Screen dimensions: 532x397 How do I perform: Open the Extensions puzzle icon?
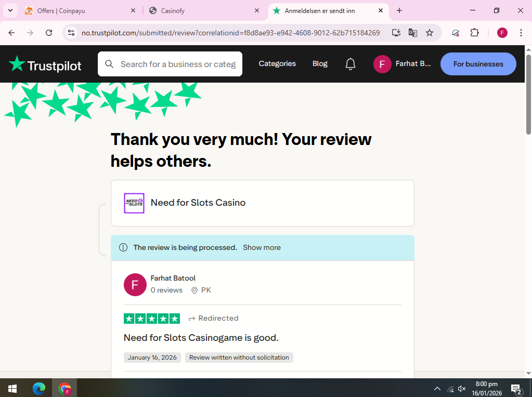coord(474,33)
